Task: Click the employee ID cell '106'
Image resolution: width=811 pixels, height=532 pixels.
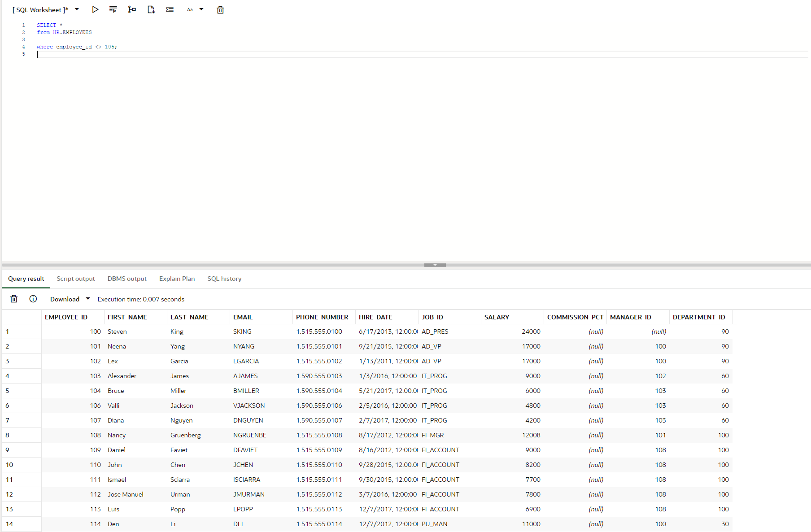Action: (x=73, y=406)
